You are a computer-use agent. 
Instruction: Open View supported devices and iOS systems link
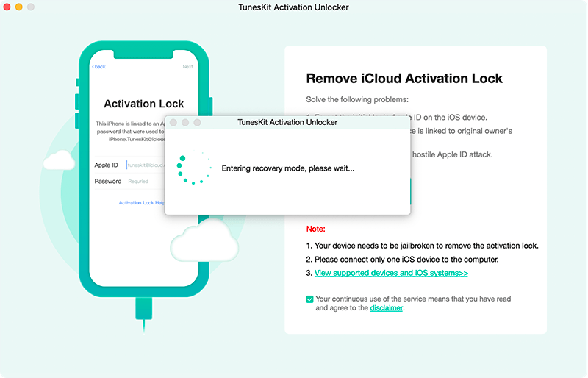click(x=391, y=273)
